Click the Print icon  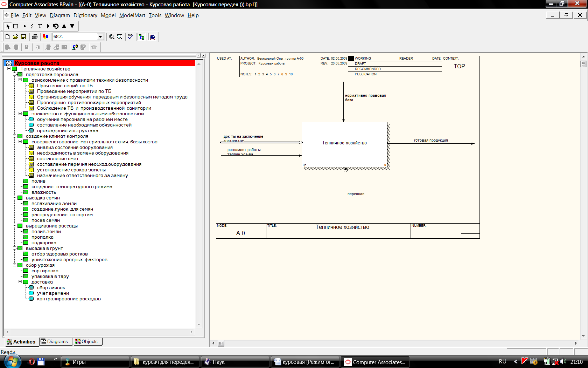click(34, 37)
